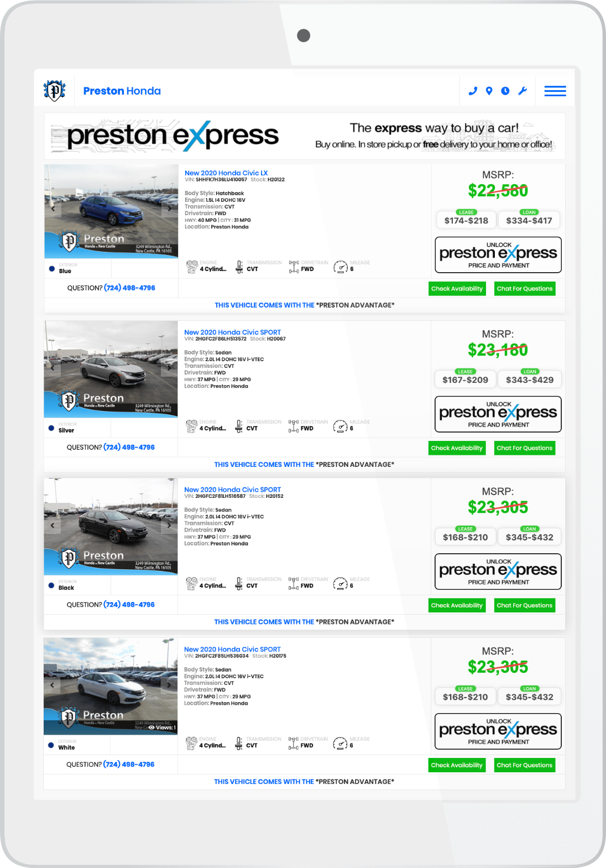Screen dimensions: 606x868
Task: Open the hamburger menu
Action: [x=555, y=91]
